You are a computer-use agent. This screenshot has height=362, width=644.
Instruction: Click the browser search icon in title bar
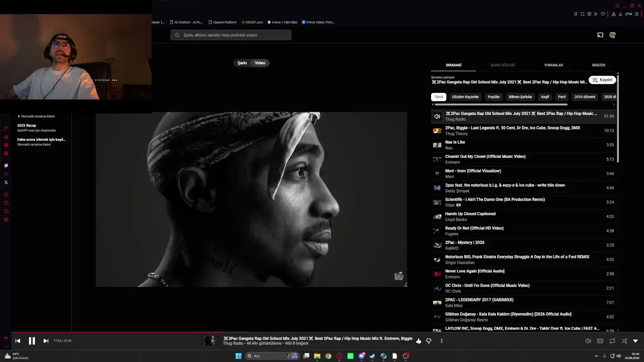(x=617, y=6)
